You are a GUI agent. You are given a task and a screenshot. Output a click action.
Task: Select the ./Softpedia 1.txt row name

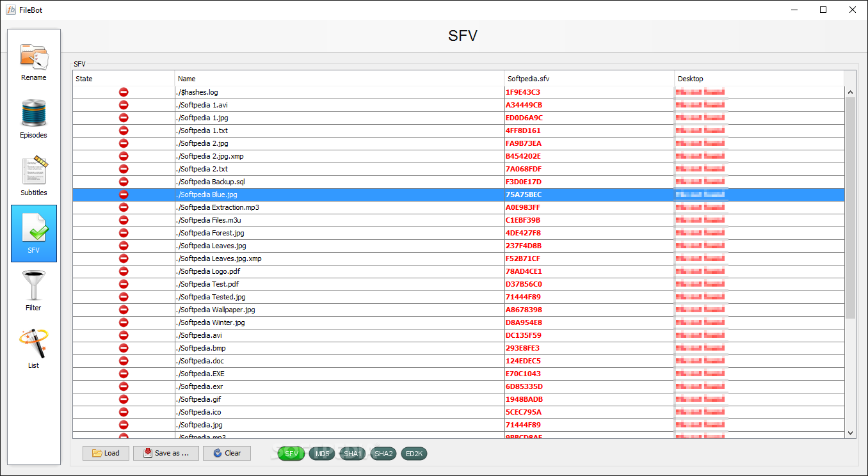coord(202,131)
